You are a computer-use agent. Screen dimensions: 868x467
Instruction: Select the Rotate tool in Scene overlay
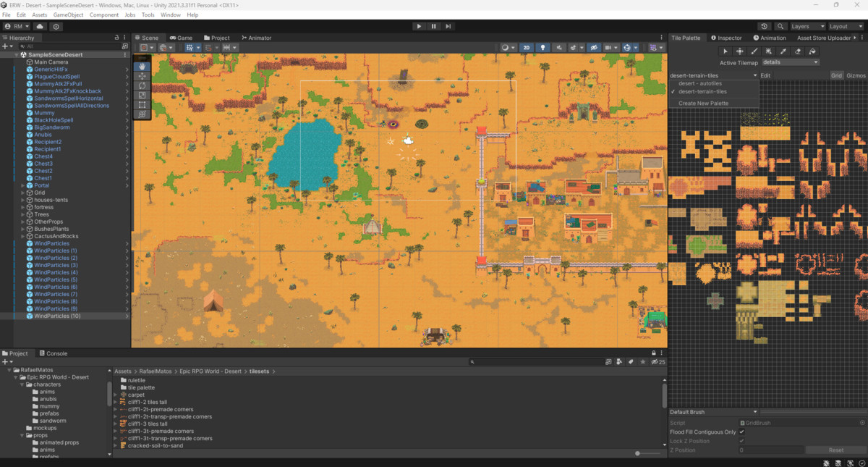click(x=142, y=85)
